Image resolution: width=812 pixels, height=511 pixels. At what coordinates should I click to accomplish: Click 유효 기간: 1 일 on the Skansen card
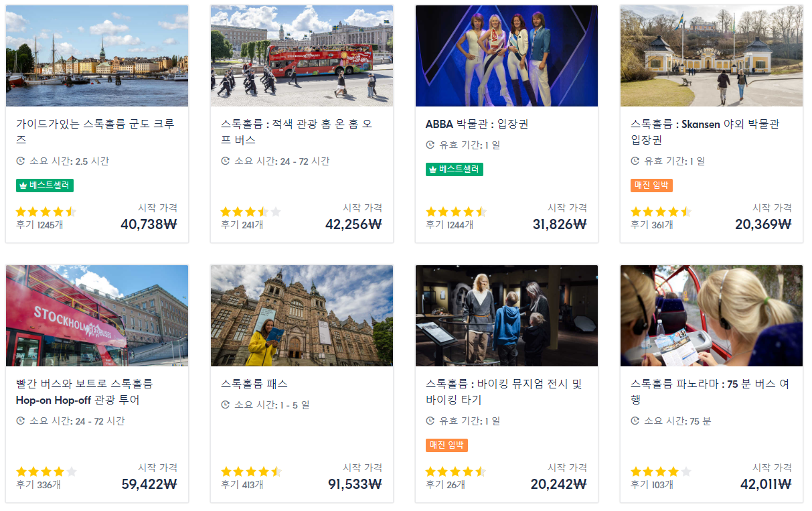674,161
